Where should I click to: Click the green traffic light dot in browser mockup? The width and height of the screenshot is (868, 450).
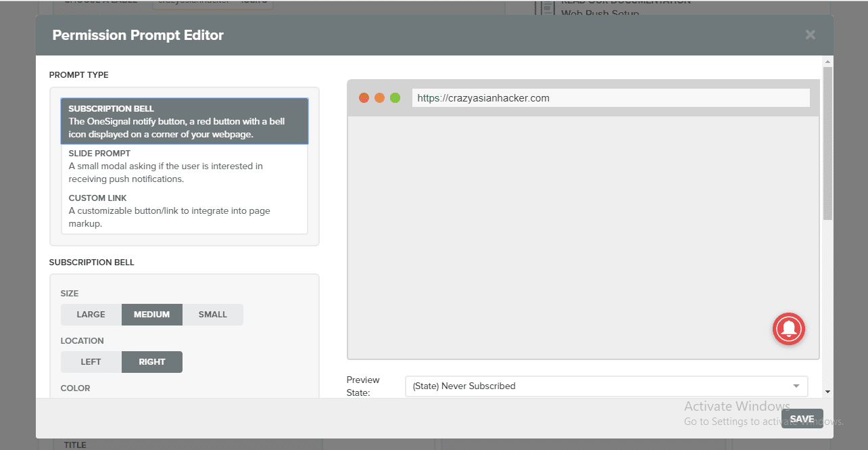396,97
